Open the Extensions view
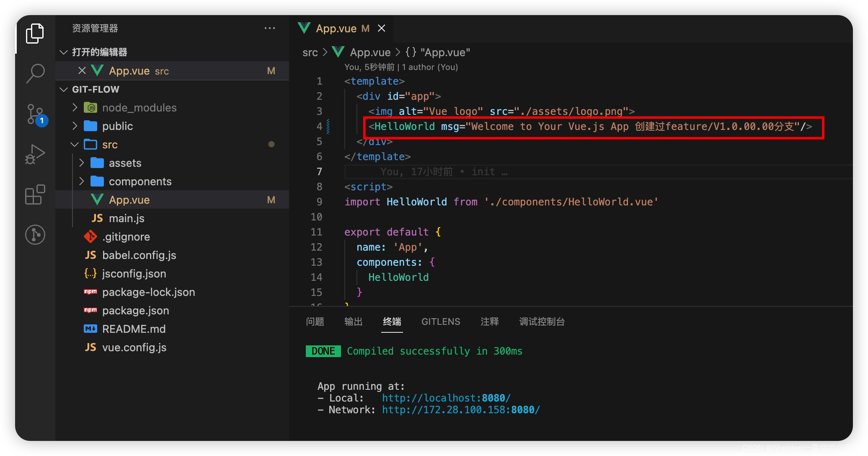This screenshot has width=868, height=456. coord(35,194)
